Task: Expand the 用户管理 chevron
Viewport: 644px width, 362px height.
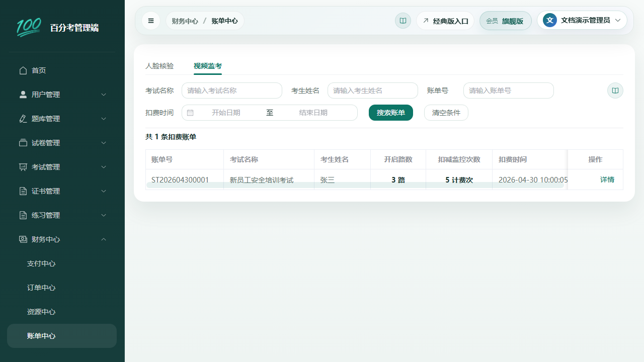Action: point(104,95)
